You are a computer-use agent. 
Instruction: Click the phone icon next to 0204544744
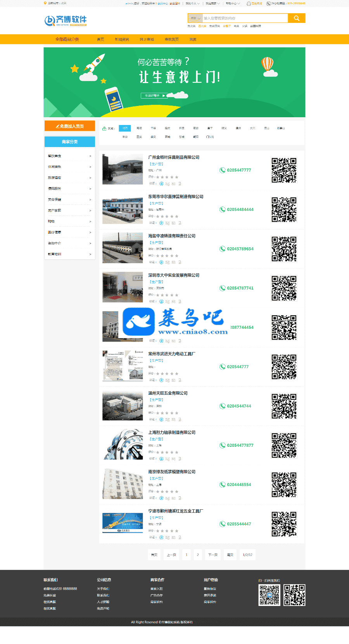(223, 406)
